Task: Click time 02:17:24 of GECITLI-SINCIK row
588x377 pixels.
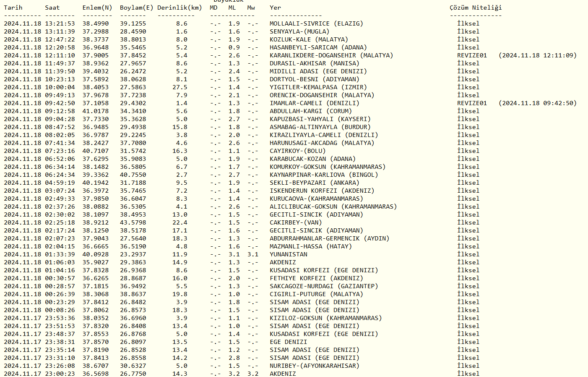Action: click(60, 230)
